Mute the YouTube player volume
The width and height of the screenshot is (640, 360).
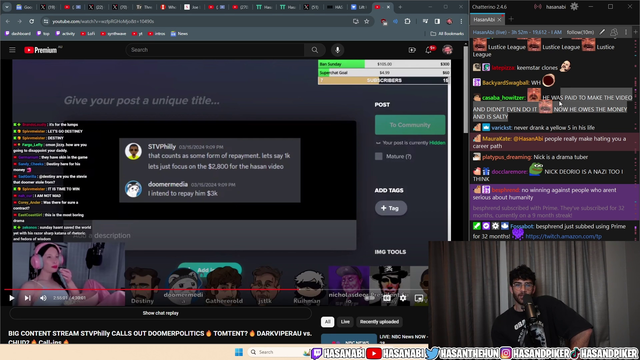(x=43, y=298)
